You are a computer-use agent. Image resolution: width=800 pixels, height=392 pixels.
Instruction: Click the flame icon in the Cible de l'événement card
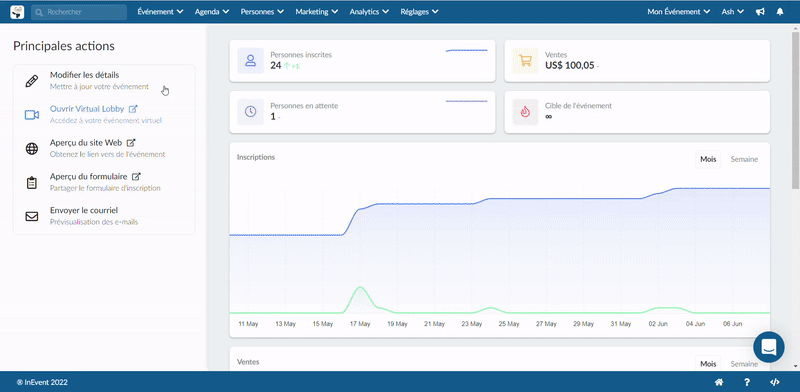pos(525,112)
